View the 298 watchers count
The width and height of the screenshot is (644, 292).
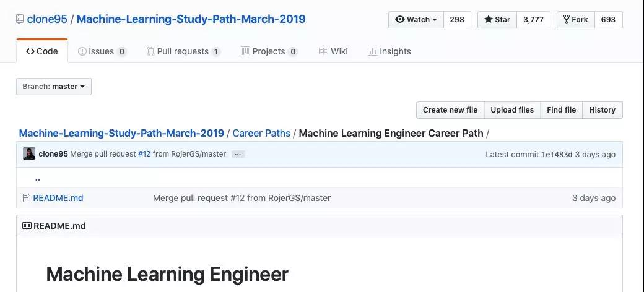[x=457, y=20]
